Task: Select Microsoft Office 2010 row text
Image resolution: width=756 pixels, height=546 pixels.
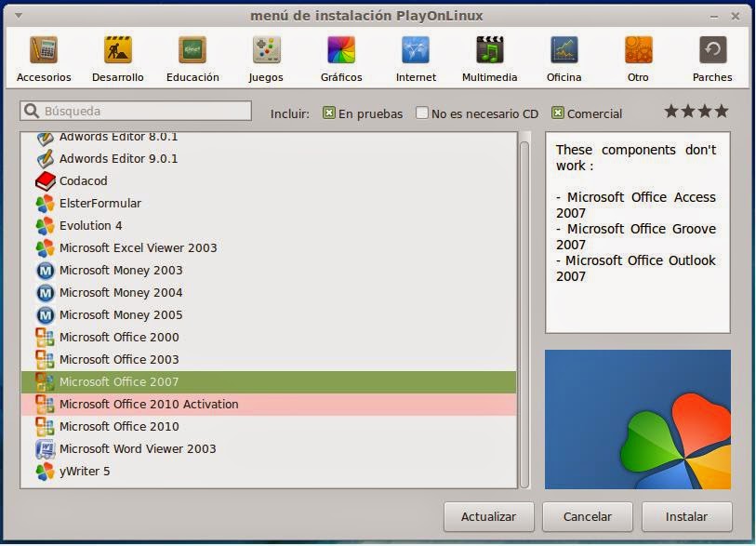Action: point(119,426)
